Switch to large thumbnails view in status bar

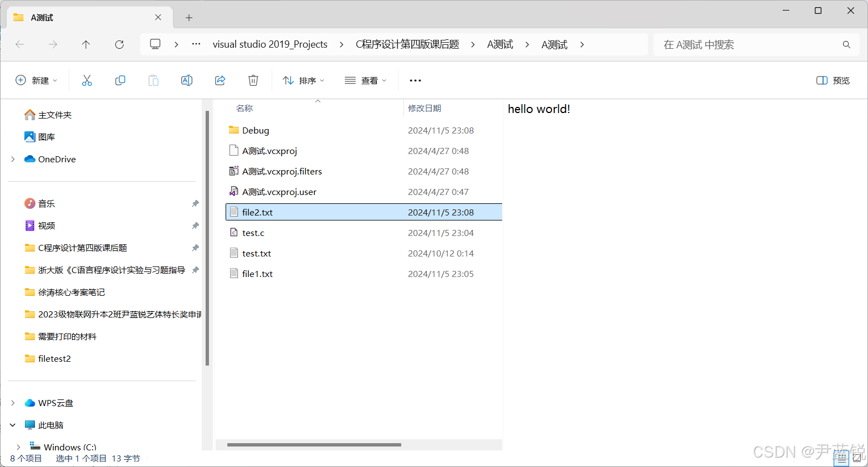click(x=856, y=458)
